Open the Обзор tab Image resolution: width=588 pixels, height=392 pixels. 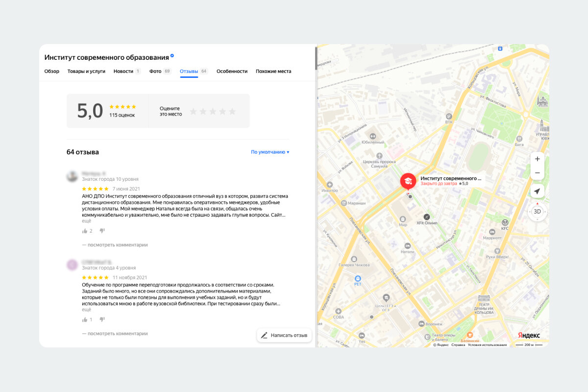point(52,71)
